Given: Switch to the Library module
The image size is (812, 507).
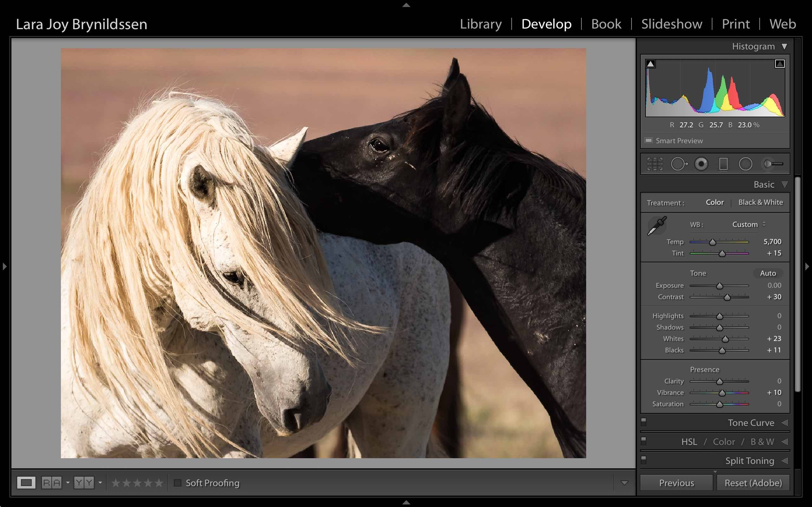Looking at the screenshot, I should tap(481, 24).
